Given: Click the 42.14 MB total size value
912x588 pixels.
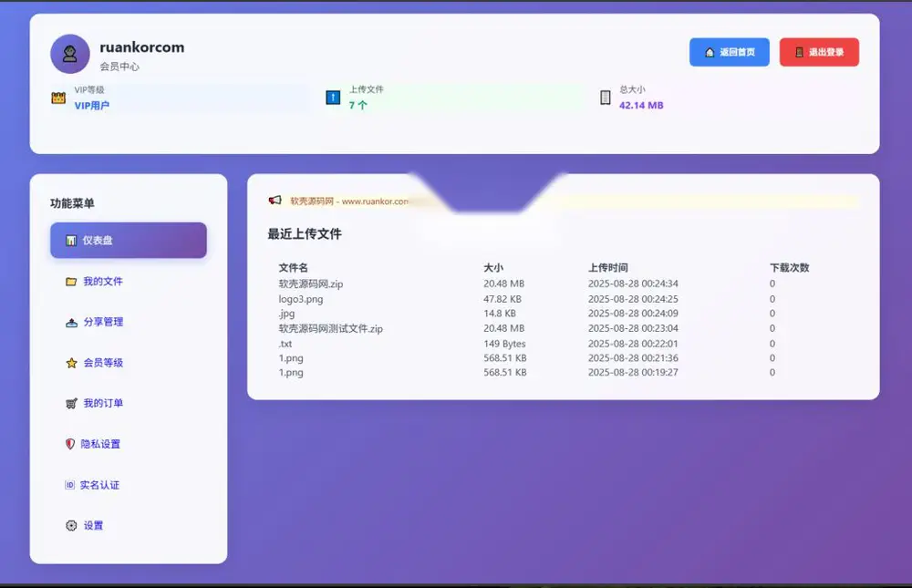Looking at the screenshot, I should point(641,105).
